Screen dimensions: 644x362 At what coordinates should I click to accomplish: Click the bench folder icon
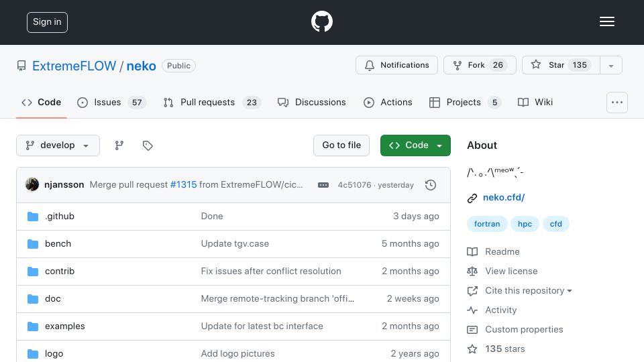pyautogui.click(x=33, y=244)
